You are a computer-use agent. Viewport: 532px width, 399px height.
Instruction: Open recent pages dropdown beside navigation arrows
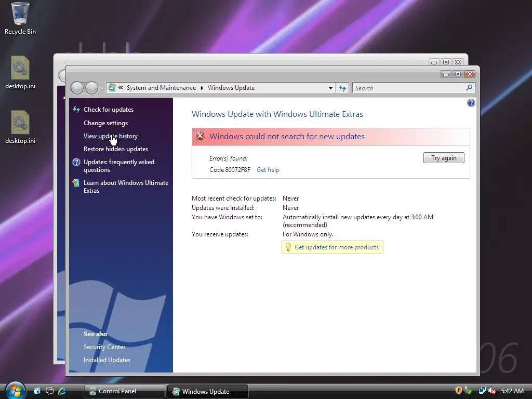click(x=102, y=88)
